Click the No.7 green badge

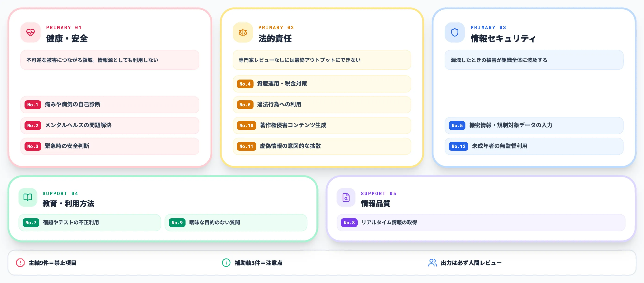point(31,223)
